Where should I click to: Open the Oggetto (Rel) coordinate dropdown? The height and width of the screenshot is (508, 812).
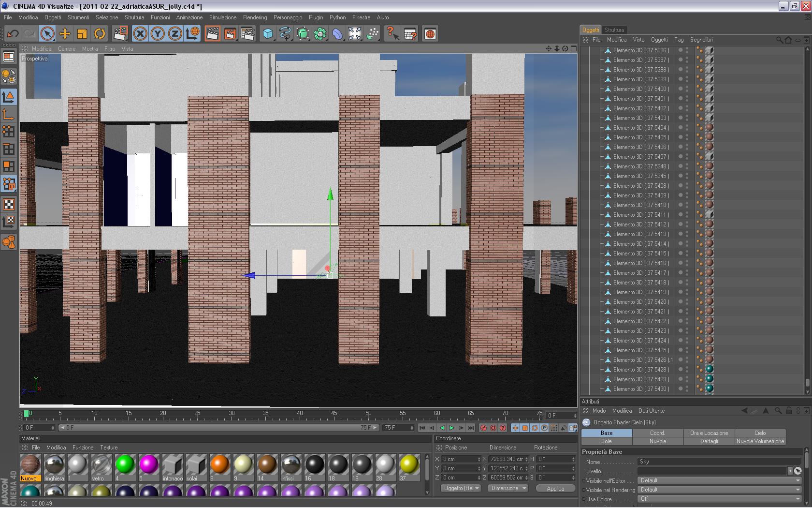(x=461, y=488)
